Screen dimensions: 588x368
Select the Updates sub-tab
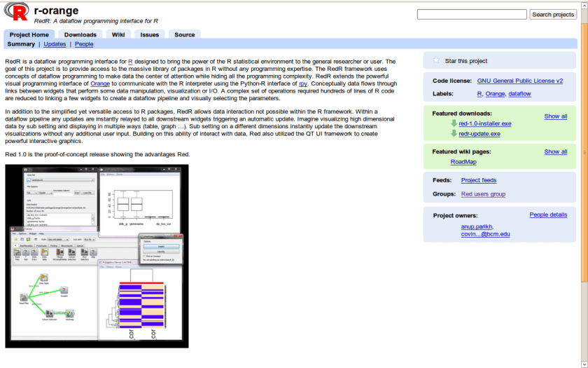tap(55, 44)
